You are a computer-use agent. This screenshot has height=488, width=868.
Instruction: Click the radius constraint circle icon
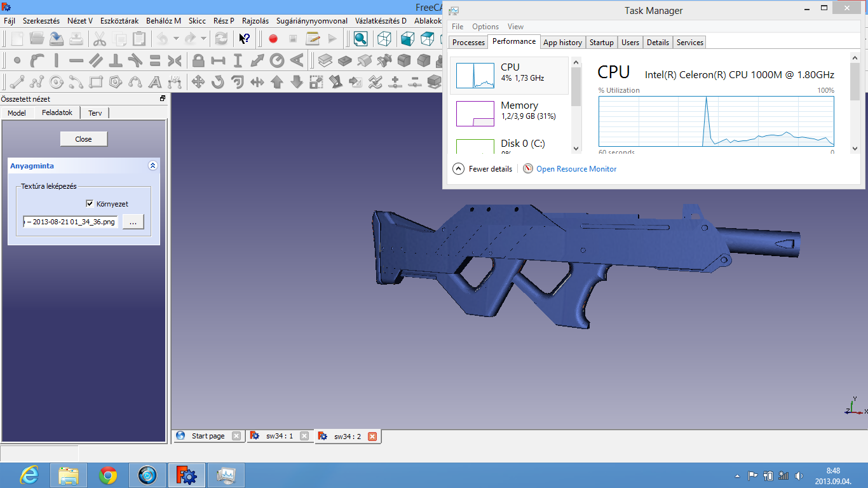[x=277, y=61]
